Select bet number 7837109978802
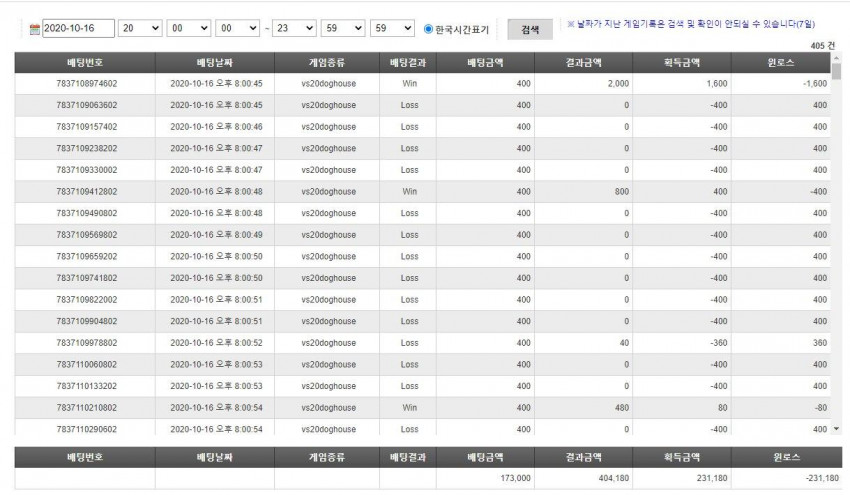Screen dimensions: 850x495 pos(87,343)
